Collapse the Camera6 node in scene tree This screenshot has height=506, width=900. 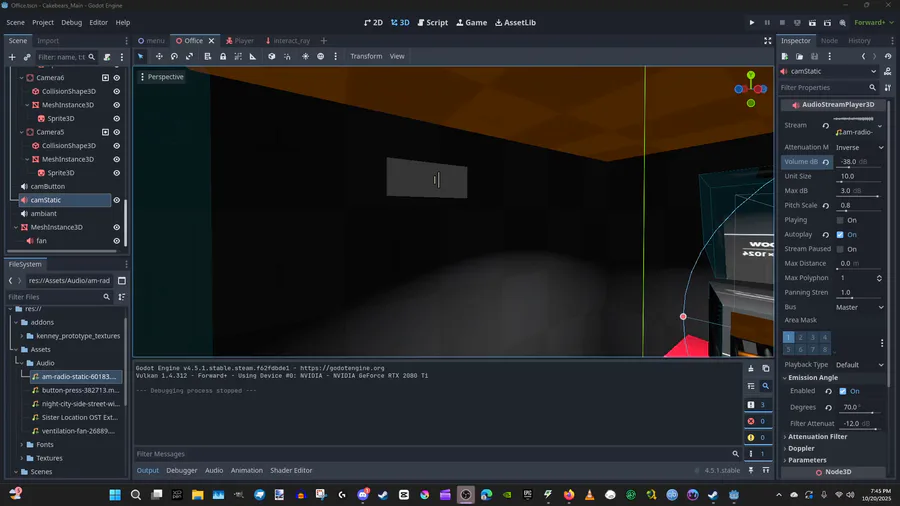[x=22, y=77]
